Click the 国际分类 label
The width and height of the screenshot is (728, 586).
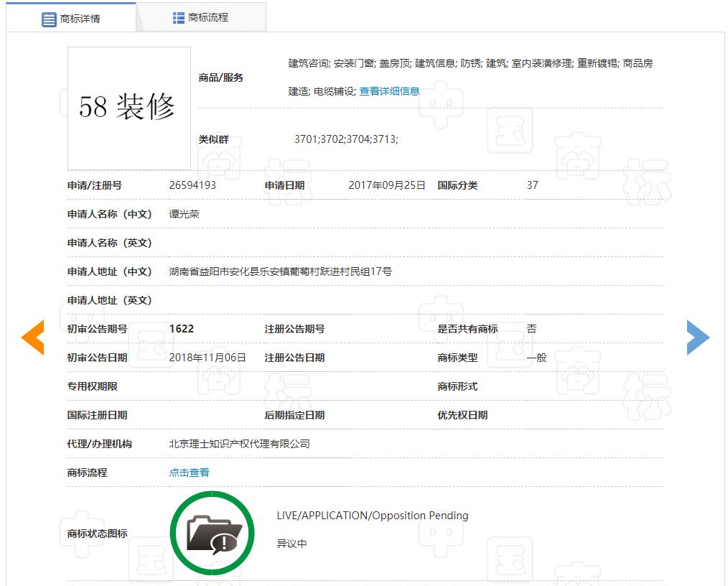pyautogui.click(x=457, y=185)
